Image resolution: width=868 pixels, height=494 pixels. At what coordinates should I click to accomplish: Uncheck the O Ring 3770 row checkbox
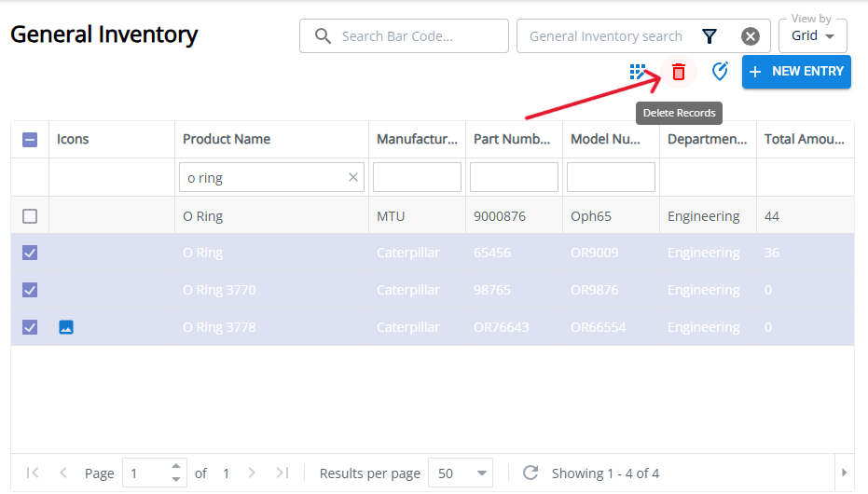click(30, 290)
